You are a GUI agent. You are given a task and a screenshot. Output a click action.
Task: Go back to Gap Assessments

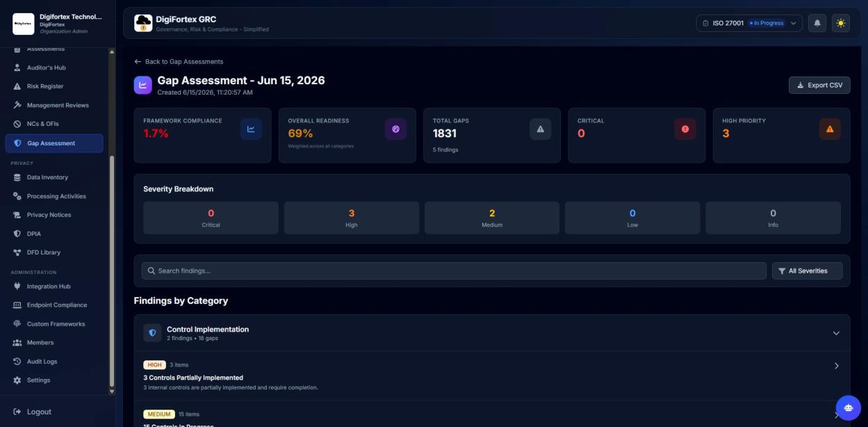pyautogui.click(x=179, y=62)
